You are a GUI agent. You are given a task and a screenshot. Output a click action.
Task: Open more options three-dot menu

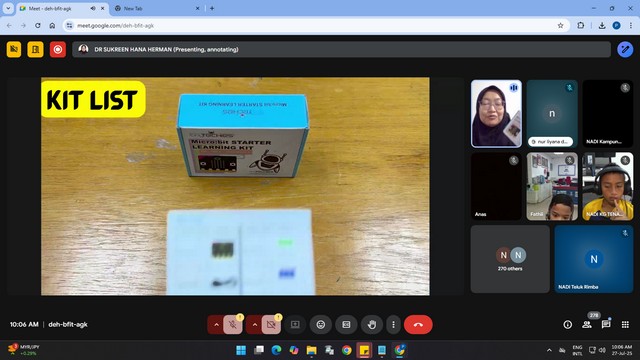(393, 324)
